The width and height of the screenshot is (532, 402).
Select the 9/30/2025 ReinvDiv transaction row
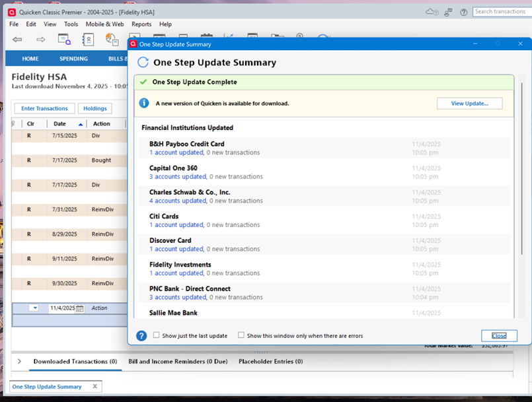click(x=69, y=283)
